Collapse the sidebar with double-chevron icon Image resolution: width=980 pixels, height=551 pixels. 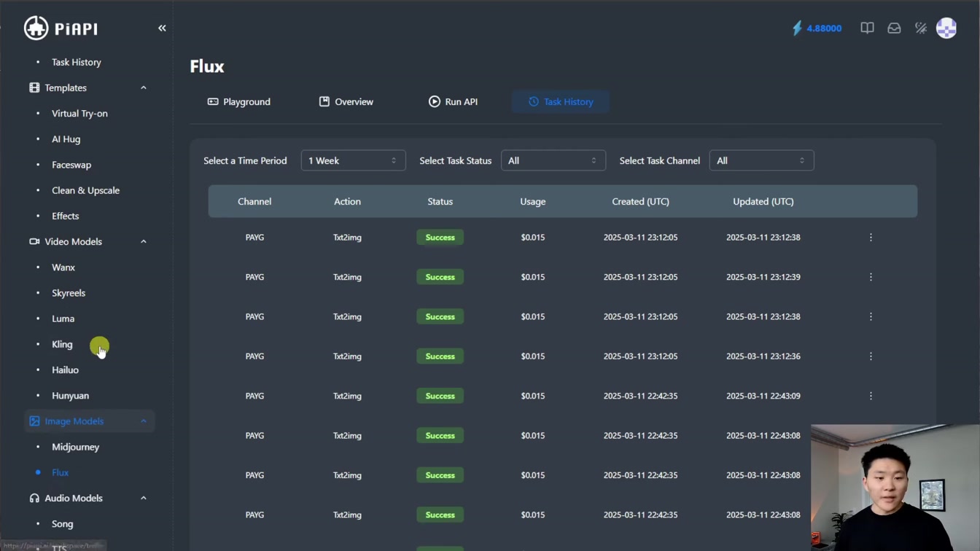(x=162, y=28)
